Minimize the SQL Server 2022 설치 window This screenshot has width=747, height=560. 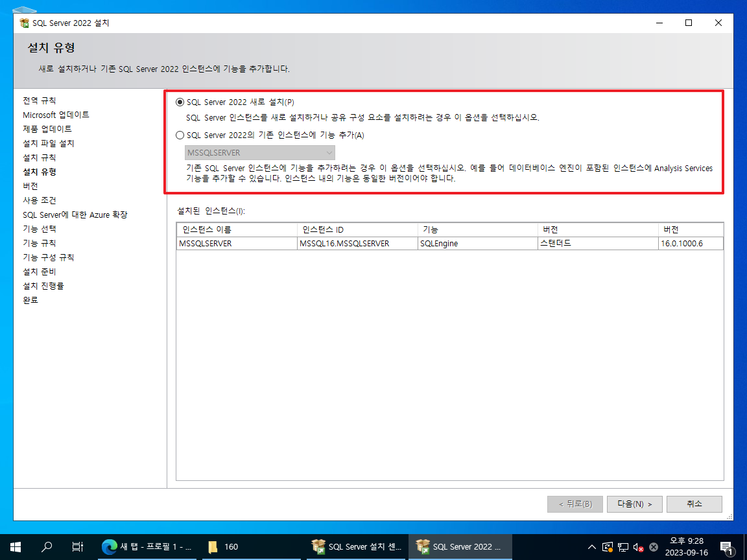pos(659,23)
